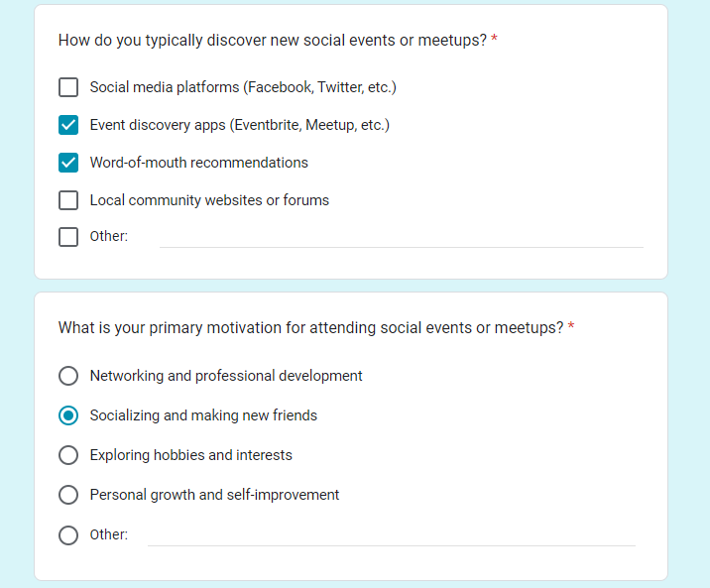This screenshot has height=588, width=710.
Task: Click the Other text field for discovery methods
Action: tap(402, 238)
